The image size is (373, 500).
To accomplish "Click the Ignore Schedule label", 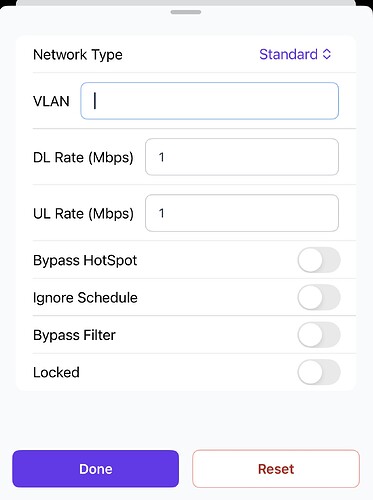I will [85, 298].
